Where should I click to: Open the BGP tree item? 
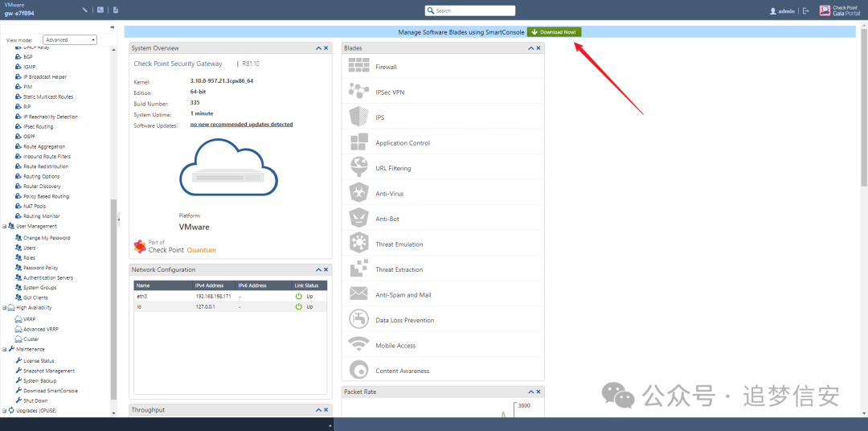(27, 57)
